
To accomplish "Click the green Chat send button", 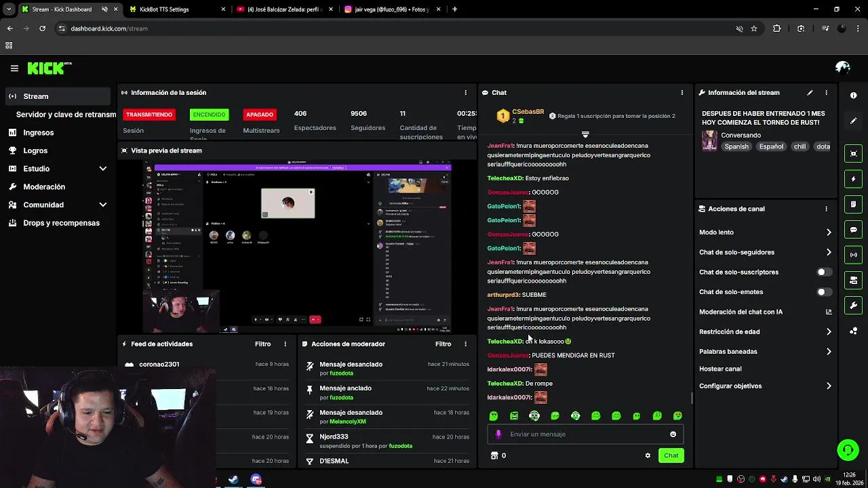I will tap(671, 455).
